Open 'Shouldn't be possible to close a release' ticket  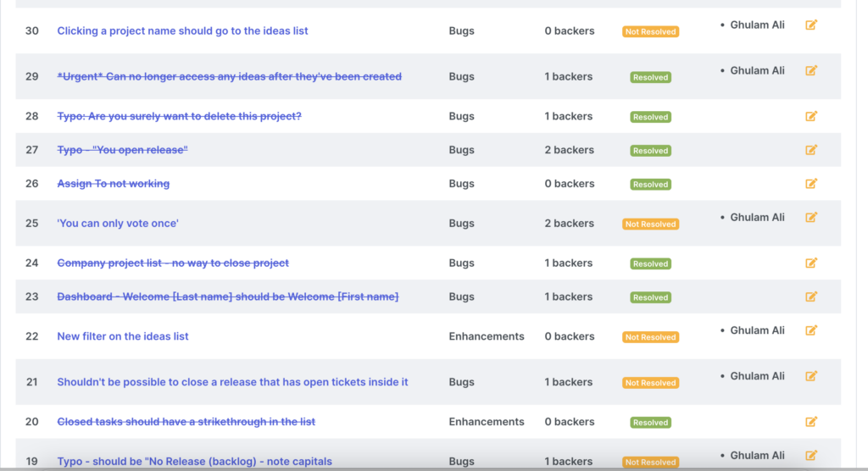point(232,382)
